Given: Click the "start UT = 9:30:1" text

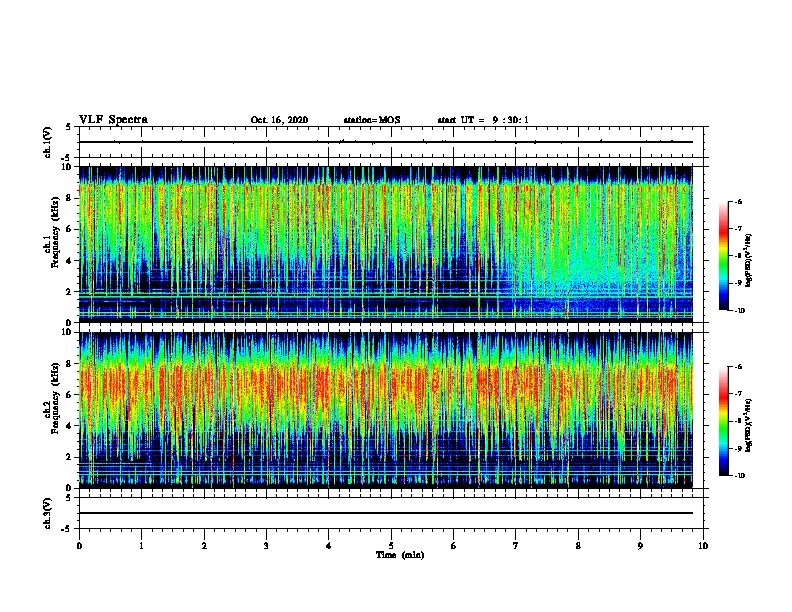Looking at the screenshot, I should pyautogui.click(x=483, y=120).
